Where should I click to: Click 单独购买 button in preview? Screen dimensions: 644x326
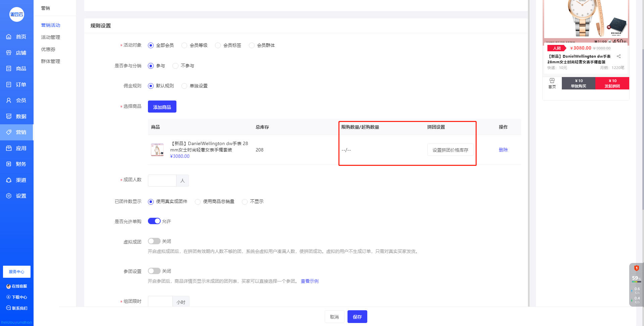(x=579, y=83)
